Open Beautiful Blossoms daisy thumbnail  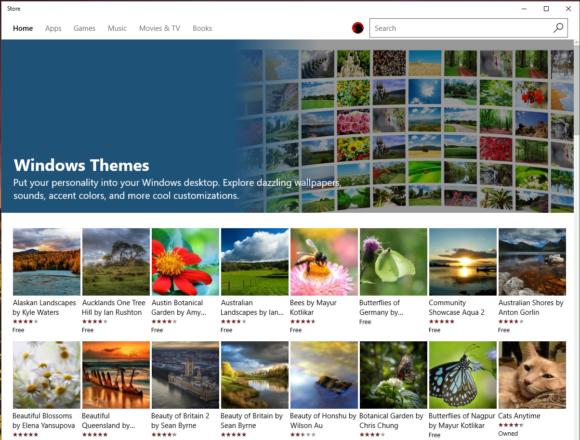coord(47,375)
